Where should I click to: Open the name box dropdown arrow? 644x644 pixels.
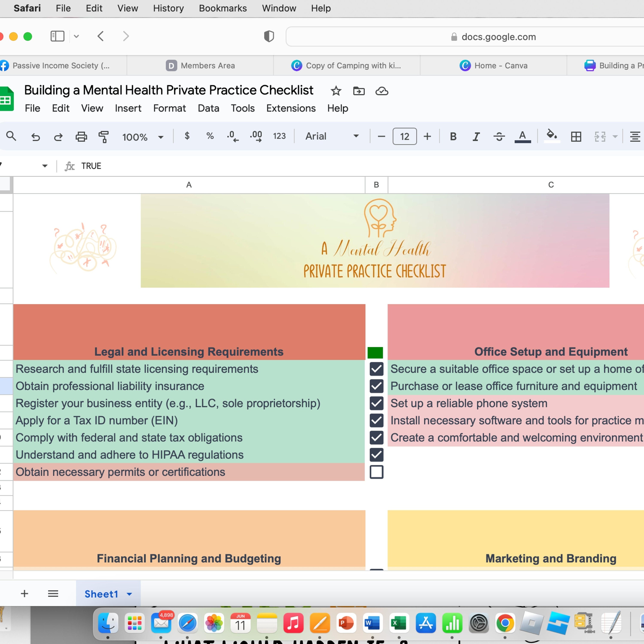tap(45, 166)
